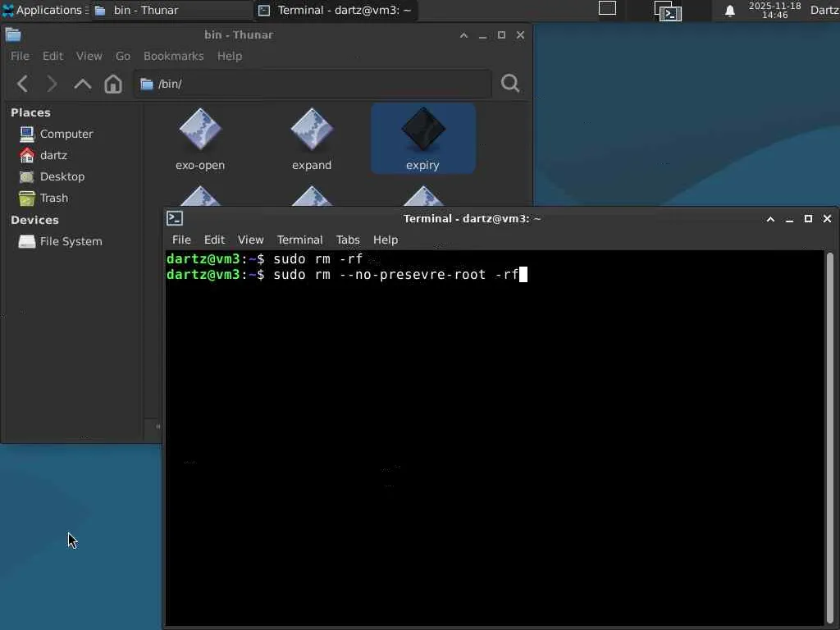This screenshot has height=630, width=840.
Task: Click the Terminal window title icon
Action: [175, 218]
